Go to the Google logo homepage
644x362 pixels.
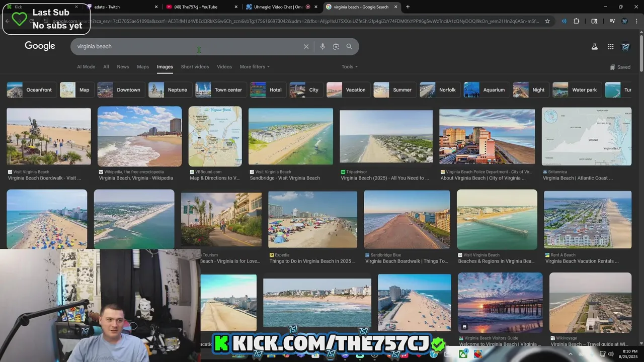pos(40,46)
